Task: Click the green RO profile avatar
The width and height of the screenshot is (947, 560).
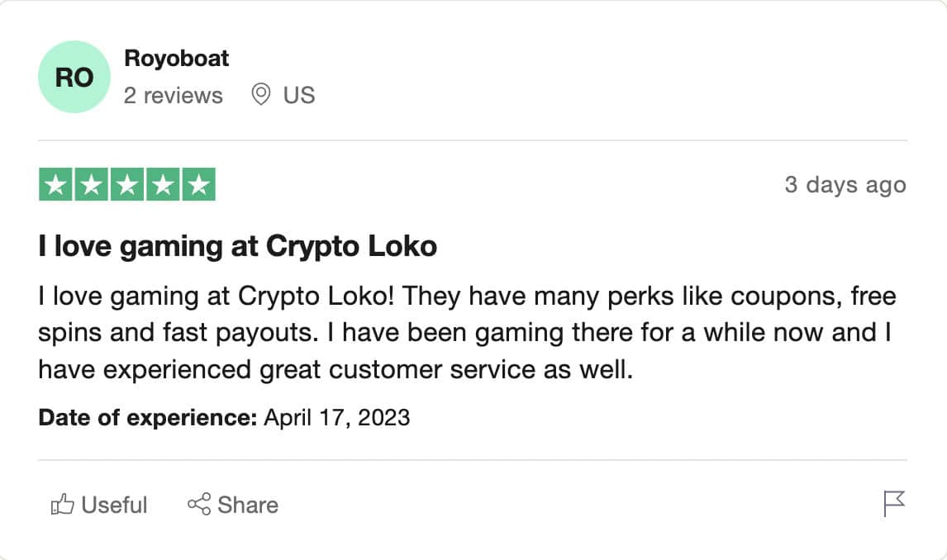Action: [74, 78]
